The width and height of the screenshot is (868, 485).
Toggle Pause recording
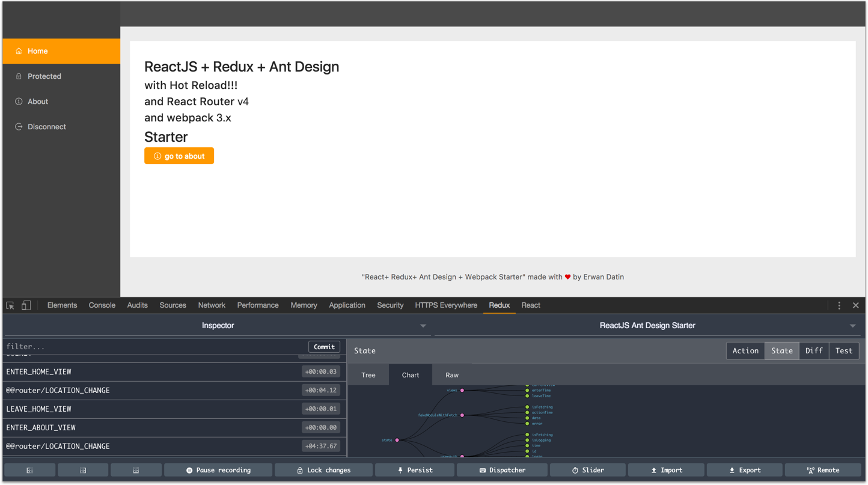coord(218,470)
